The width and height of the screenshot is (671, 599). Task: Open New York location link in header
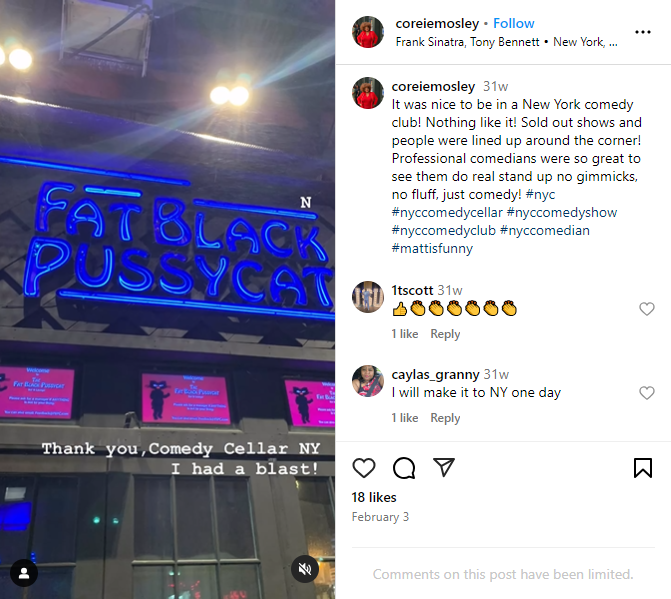(585, 42)
